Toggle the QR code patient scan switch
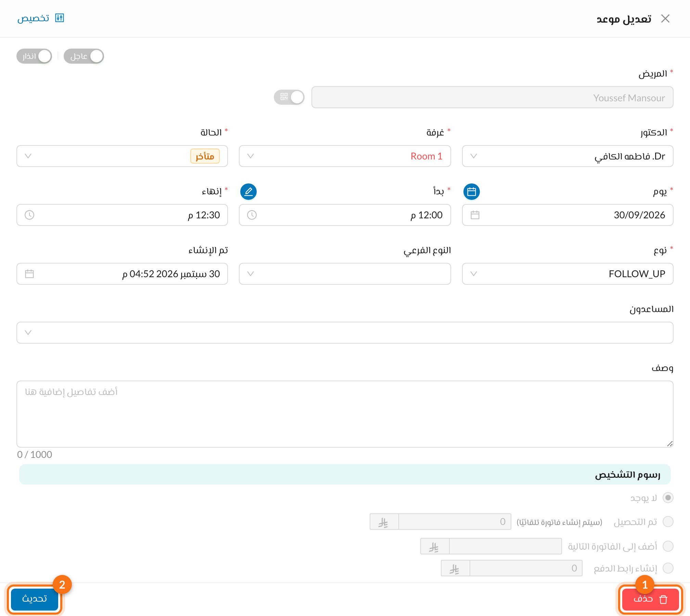This screenshot has height=616, width=690. 289,97
